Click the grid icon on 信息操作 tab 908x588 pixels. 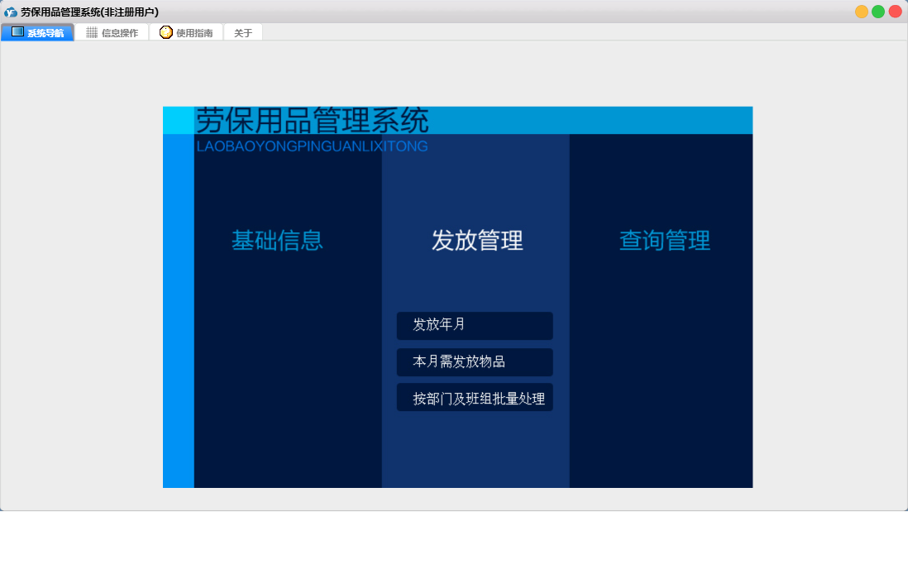point(92,32)
